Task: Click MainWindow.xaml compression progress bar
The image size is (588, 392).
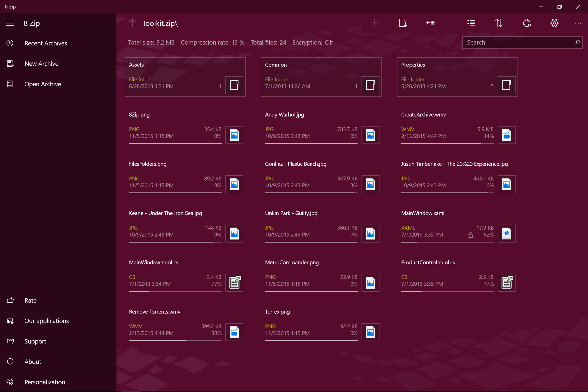Action: pyautogui.click(x=447, y=242)
